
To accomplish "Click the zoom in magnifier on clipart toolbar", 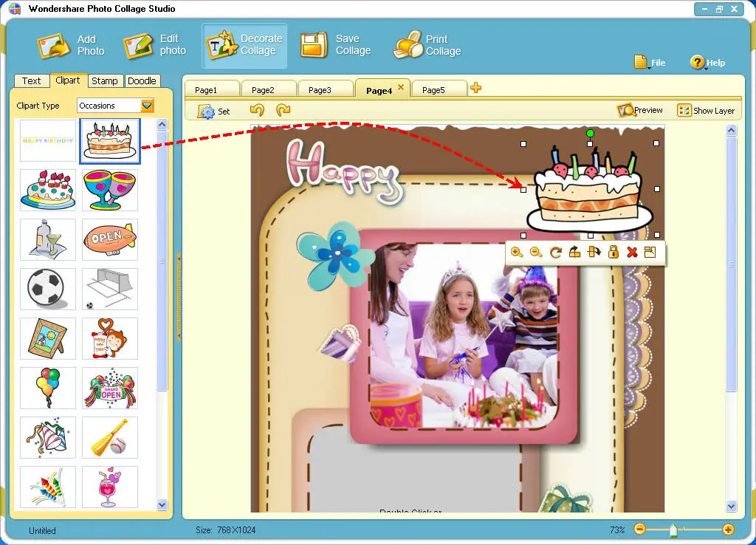I will [516, 253].
